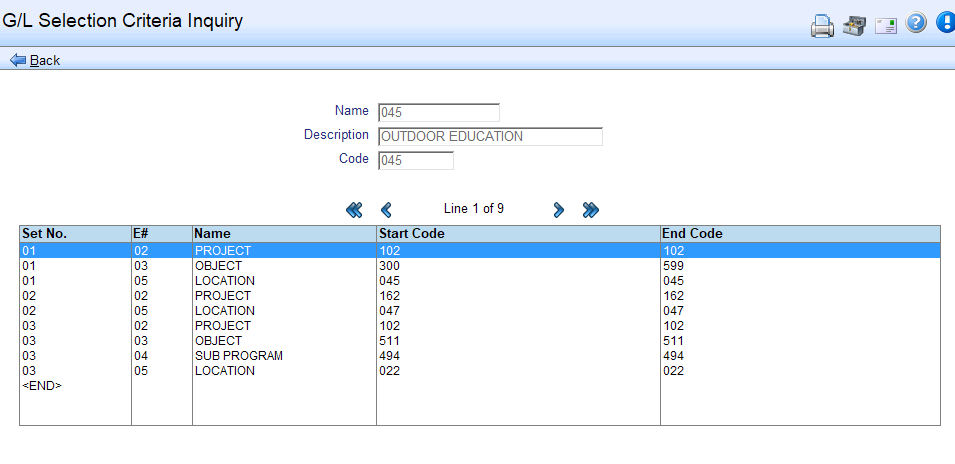Click the Back link
This screenshot has width=955, height=464.
click(x=35, y=60)
